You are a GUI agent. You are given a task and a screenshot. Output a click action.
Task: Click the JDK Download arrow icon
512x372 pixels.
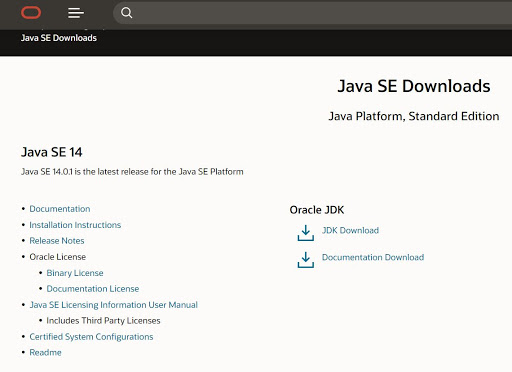(x=306, y=233)
